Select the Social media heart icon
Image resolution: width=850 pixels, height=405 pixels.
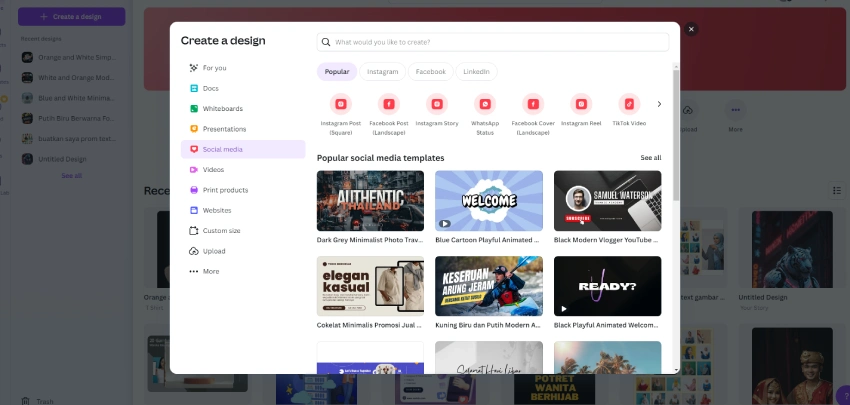(x=194, y=149)
